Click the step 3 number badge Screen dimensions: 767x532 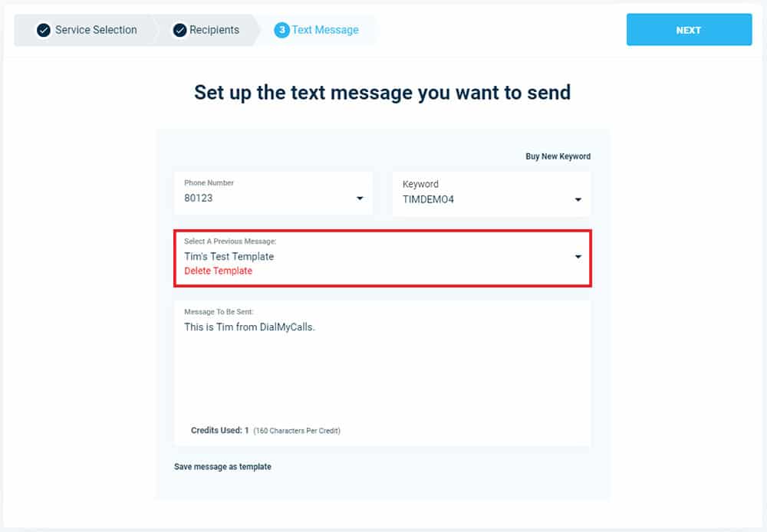pyautogui.click(x=281, y=31)
